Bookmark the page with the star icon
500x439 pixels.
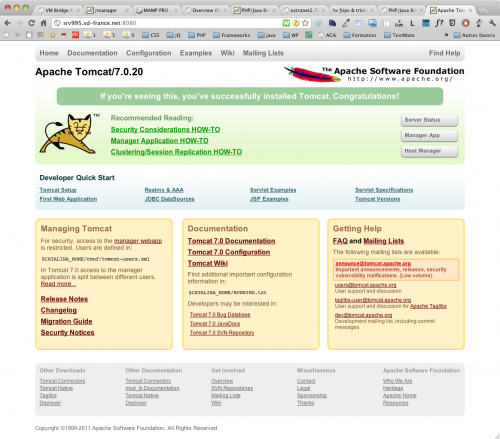point(305,23)
